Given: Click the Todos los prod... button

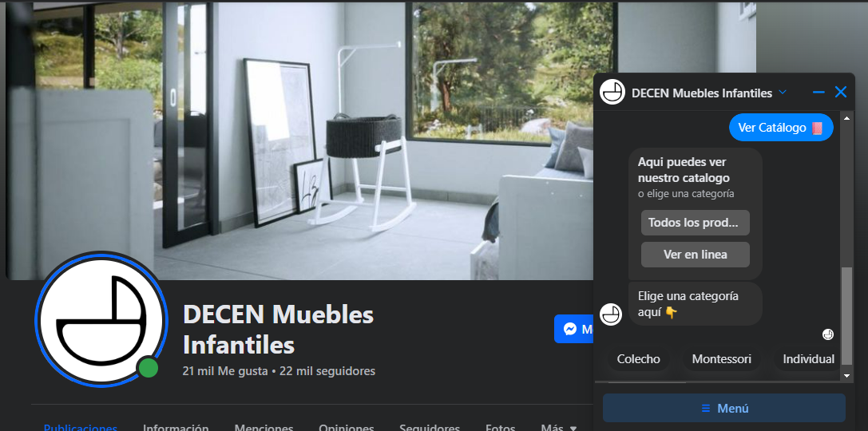Looking at the screenshot, I should click(x=696, y=223).
